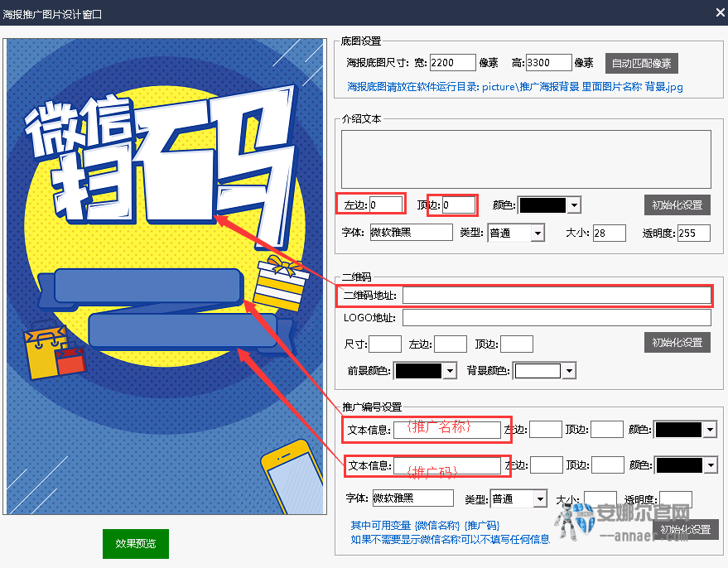Click the 字体 field in 介绍文本
Image resolution: width=728 pixels, height=568 pixels.
[x=412, y=233]
